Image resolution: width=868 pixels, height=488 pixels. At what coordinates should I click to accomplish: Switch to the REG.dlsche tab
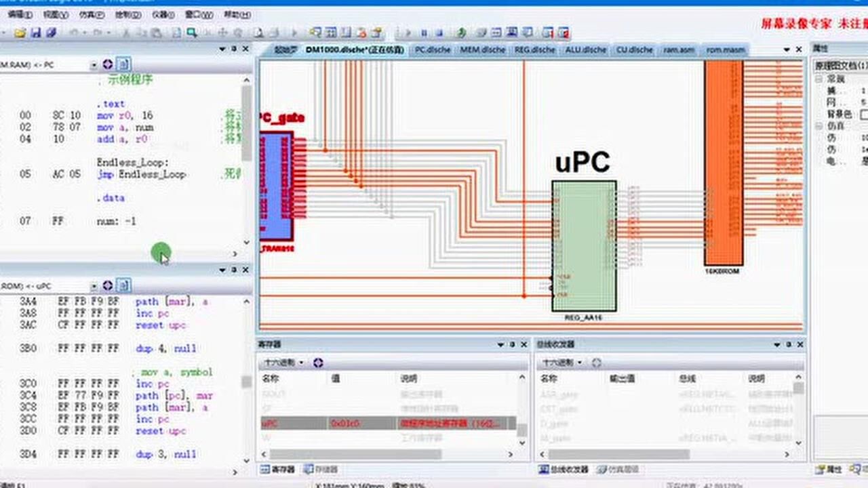click(x=535, y=49)
